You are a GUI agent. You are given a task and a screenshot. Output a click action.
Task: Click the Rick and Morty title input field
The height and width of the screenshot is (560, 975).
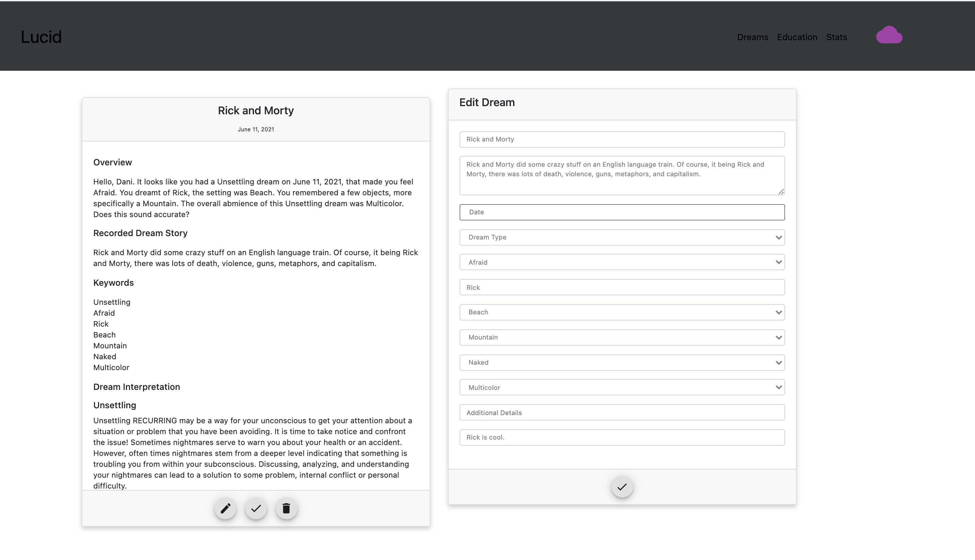[622, 139]
